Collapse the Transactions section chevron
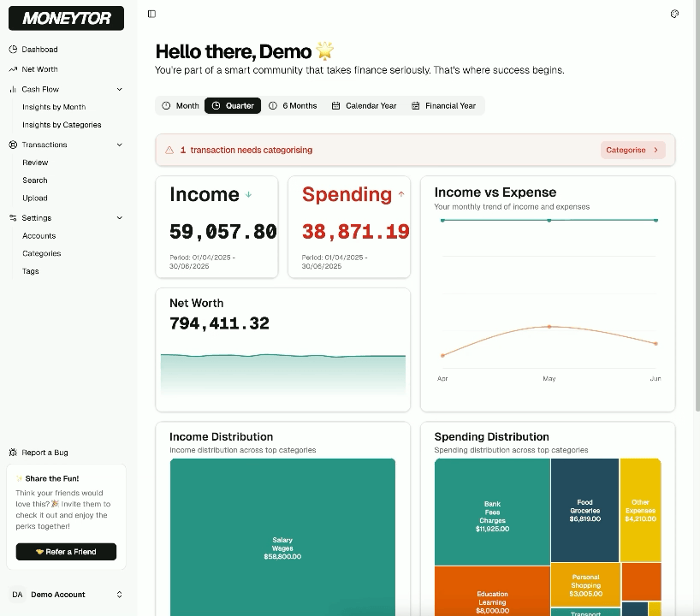Image resolution: width=700 pixels, height=616 pixels. coord(119,145)
